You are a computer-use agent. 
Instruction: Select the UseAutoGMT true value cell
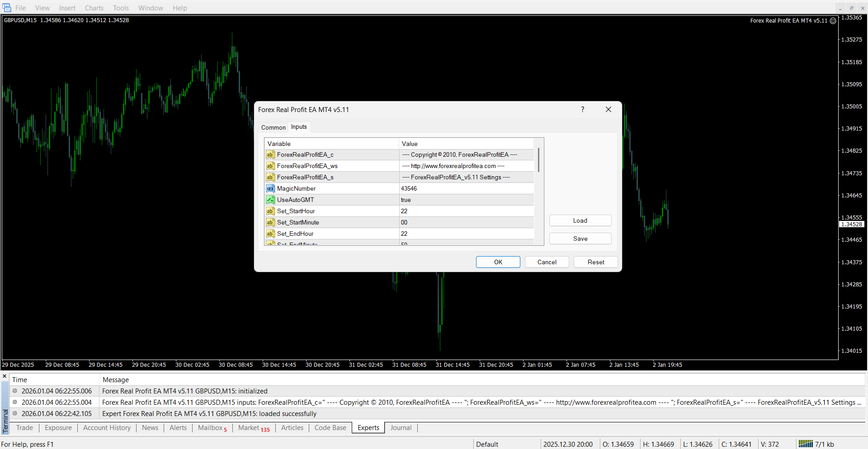point(466,200)
